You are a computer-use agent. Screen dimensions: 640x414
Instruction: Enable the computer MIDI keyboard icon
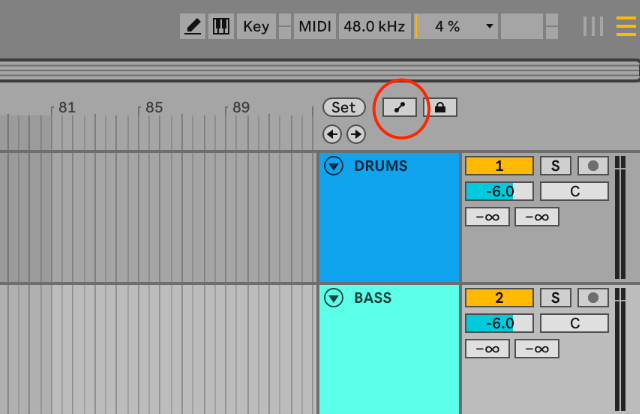pyautogui.click(x=220, y=26)
